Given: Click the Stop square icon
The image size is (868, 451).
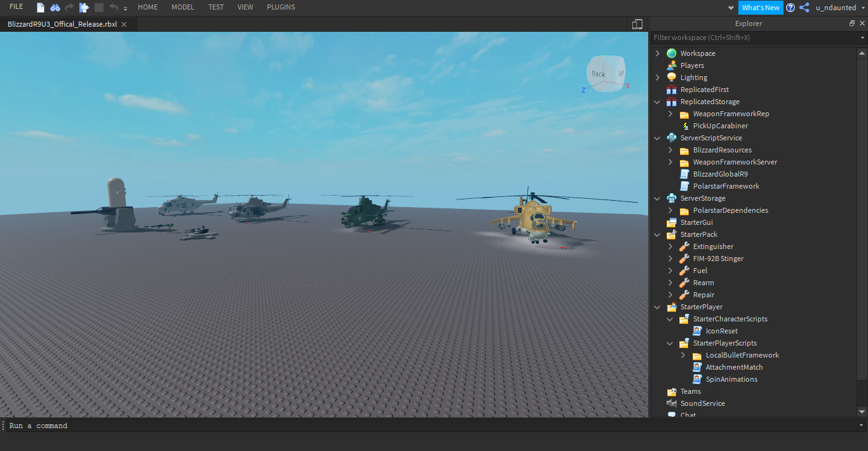Looking at the screenshot, I should (99, 8).
